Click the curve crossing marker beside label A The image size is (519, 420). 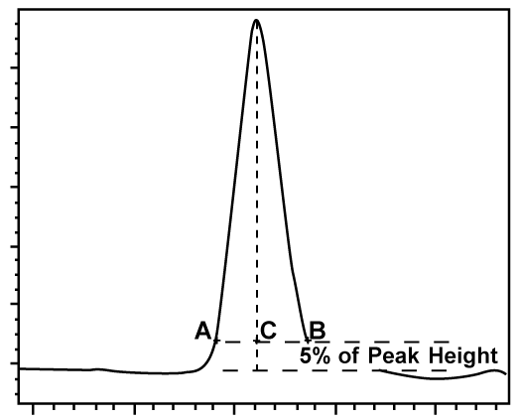coord(215,341)
